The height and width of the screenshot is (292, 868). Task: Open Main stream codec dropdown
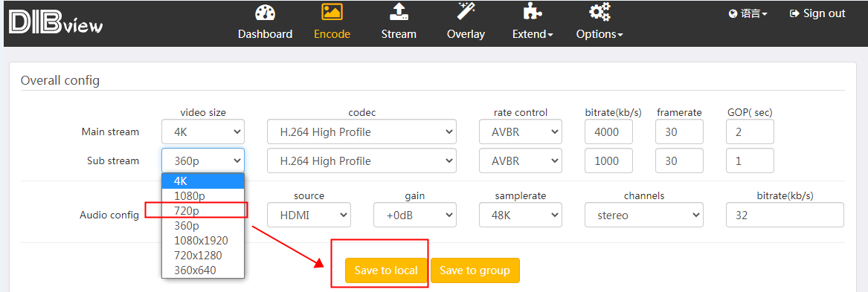point(362,132)
